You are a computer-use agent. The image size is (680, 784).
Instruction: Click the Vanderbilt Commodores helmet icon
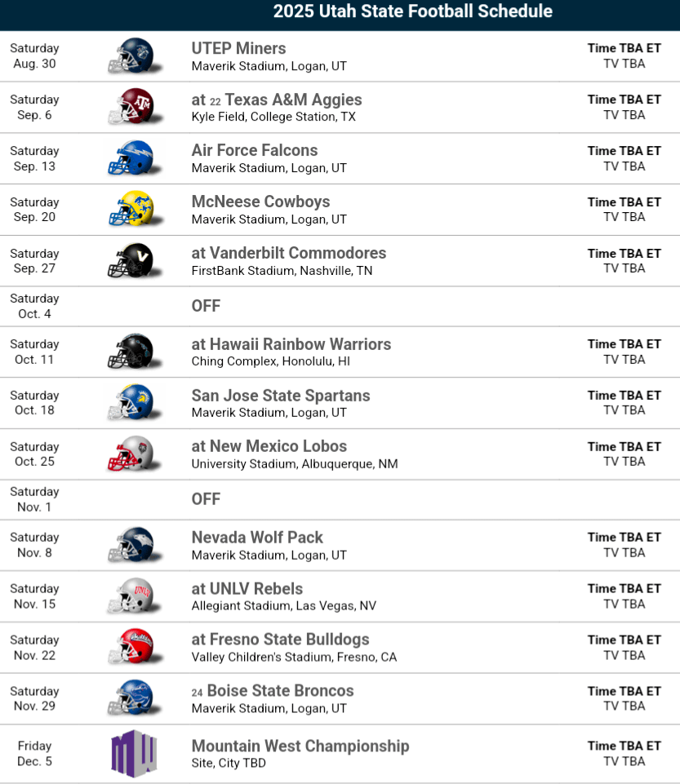click(131, 261)
